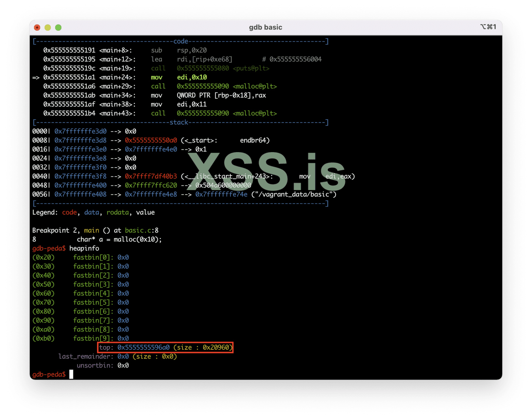Click stack address 0x7fffffffe3e8
This screenshot has height=419, width=532.
(81, 159)
